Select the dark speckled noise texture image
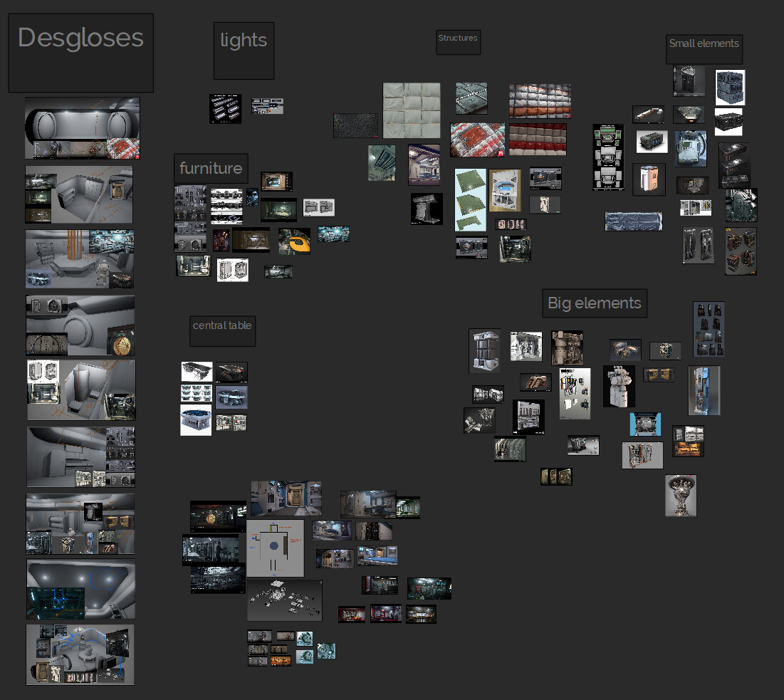This screenshot has height=700, width=784. (355, 125)
